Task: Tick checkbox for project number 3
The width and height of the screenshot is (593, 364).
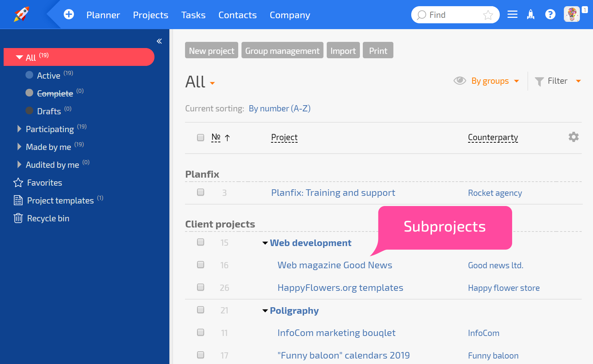Action: [x=200, y=192]
